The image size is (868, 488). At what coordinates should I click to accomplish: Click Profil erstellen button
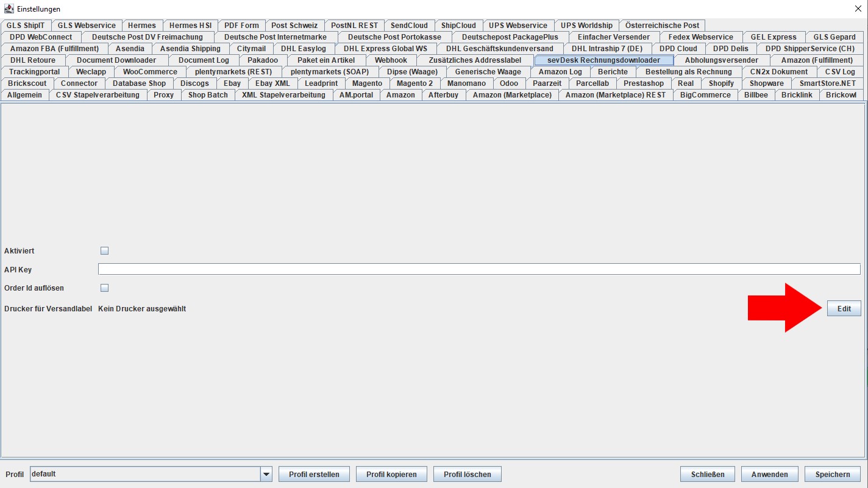tap(314, 474)
